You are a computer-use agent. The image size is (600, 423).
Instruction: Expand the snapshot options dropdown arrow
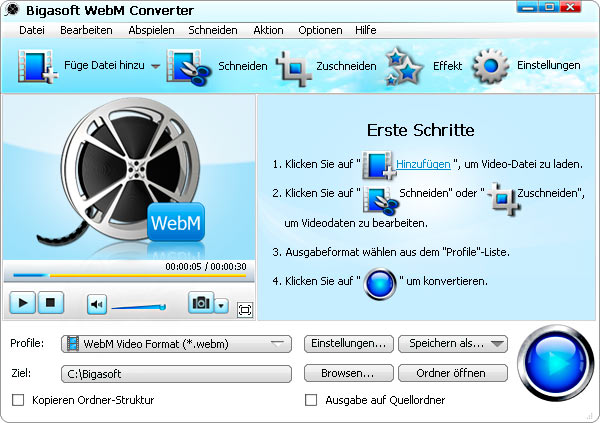click(221, 306)
